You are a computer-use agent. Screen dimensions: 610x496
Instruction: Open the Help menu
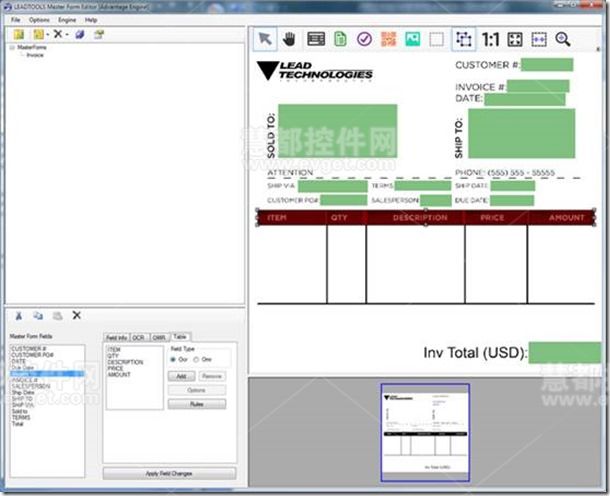point(91,20)
